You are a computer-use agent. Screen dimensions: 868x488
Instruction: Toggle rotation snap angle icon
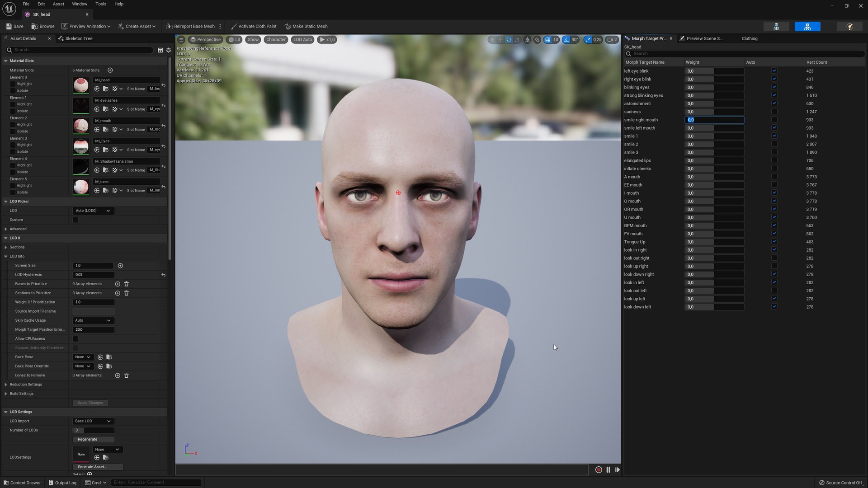tap(566, 40)
